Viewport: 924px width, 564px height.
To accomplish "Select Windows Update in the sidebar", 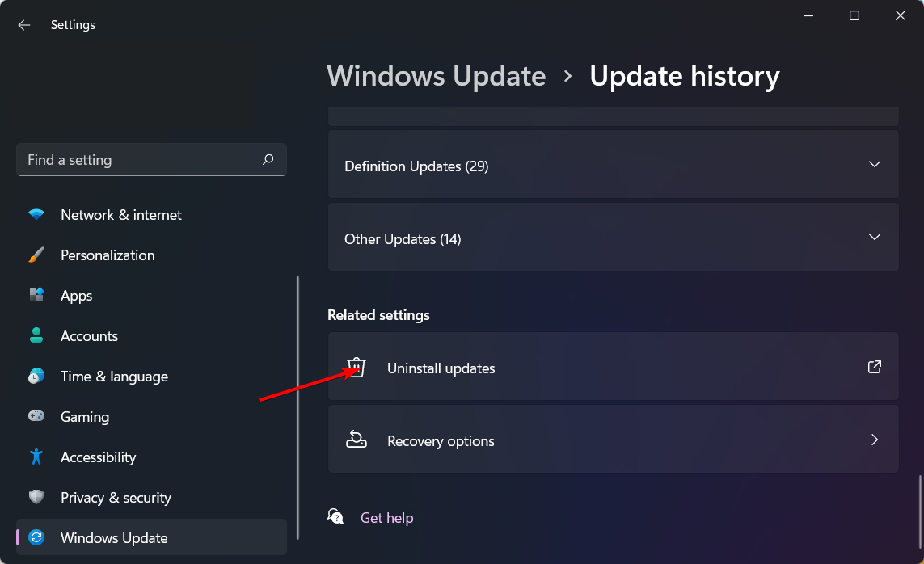I will pos(114,538).
